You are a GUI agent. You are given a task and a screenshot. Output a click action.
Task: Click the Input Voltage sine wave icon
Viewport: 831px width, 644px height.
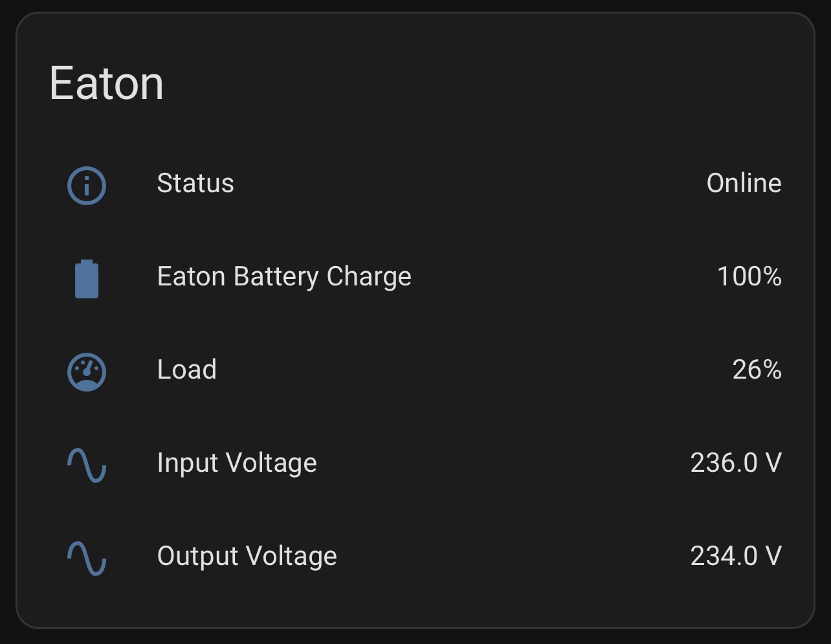point(87,465)
